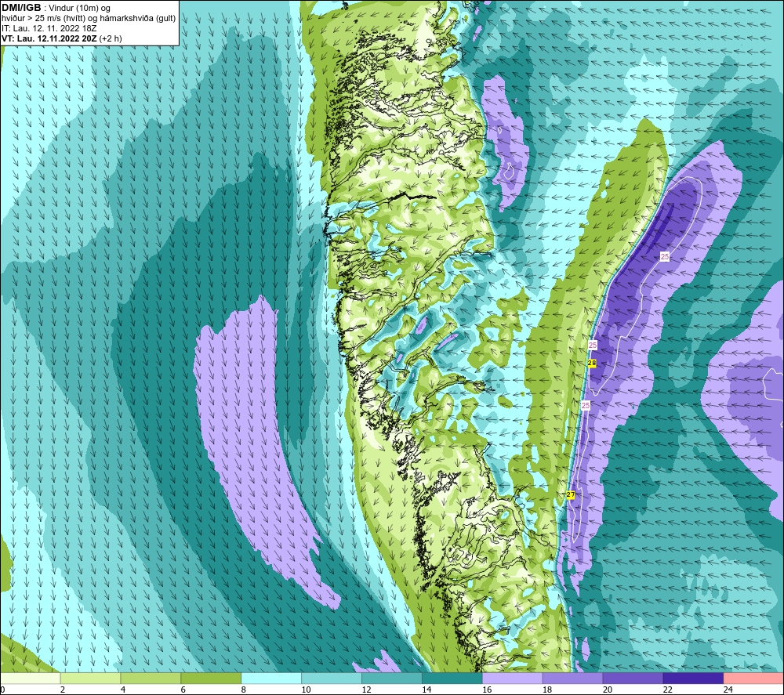
Task: Pick the 2–4 m/s light green swatch
Action: pyautogui.click(x=90, y=678)
